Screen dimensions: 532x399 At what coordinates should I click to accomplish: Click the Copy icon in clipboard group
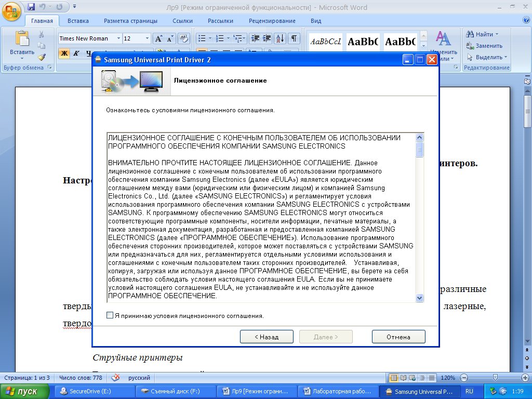point(42,46)
